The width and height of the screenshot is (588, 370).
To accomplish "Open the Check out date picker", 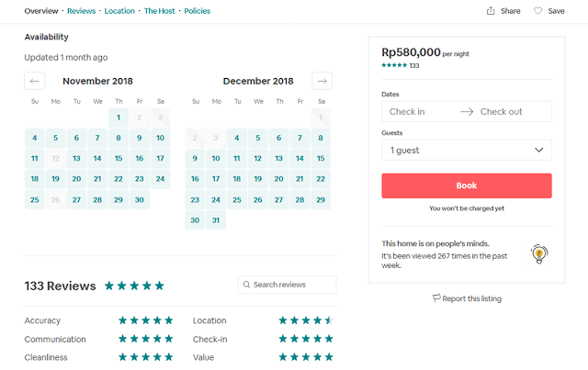I will tap(502, 112).
